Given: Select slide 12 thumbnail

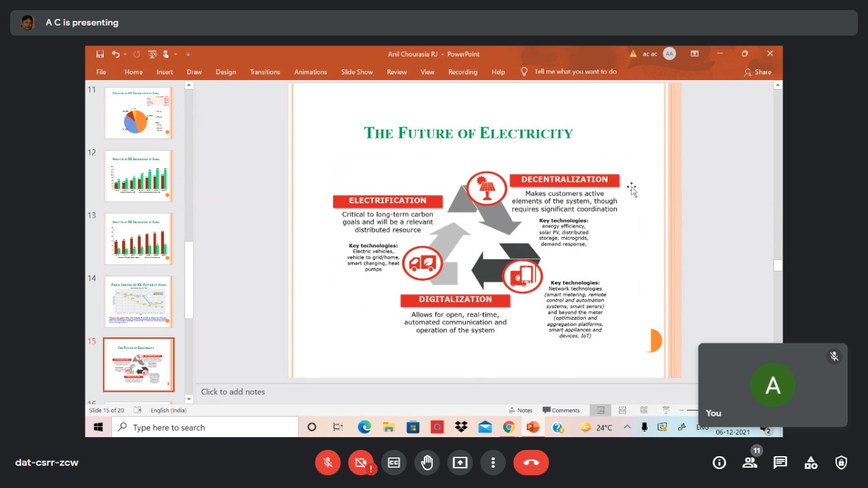Looking at the screenshot, I should click(x=138, y=176).
